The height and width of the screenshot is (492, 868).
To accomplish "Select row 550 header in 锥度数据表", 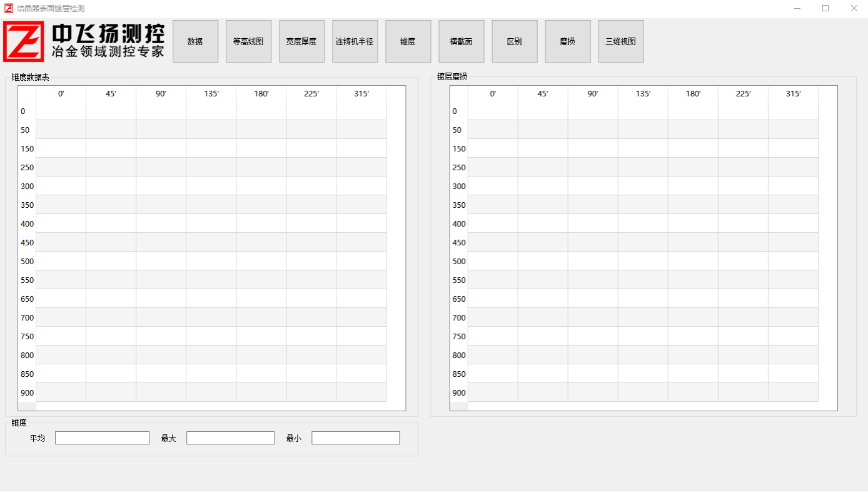I will [x=27, y=280].
